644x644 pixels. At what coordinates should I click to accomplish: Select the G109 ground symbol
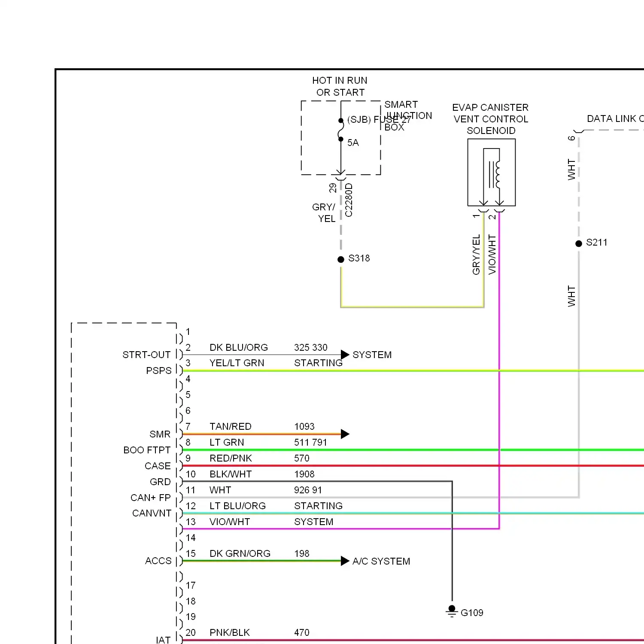point(452,611)
